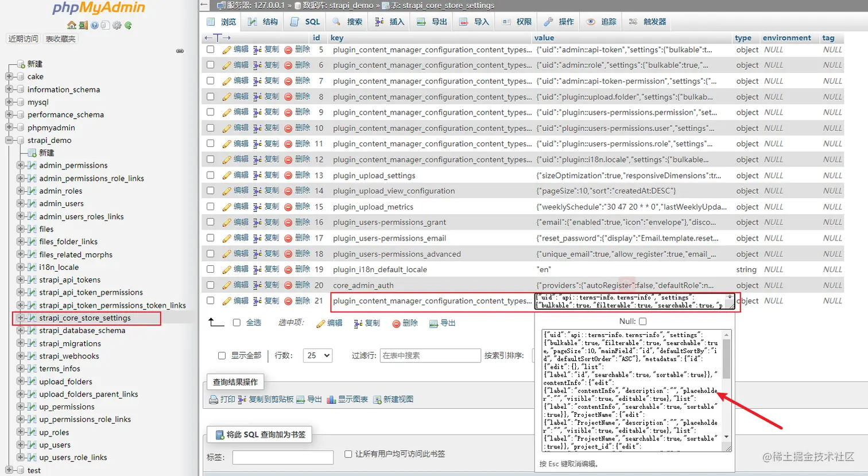Image resolution: width=868 pixels, height=476 pixels.
Task: Expand the admin_users table node
Action: (x=21, y=203)
